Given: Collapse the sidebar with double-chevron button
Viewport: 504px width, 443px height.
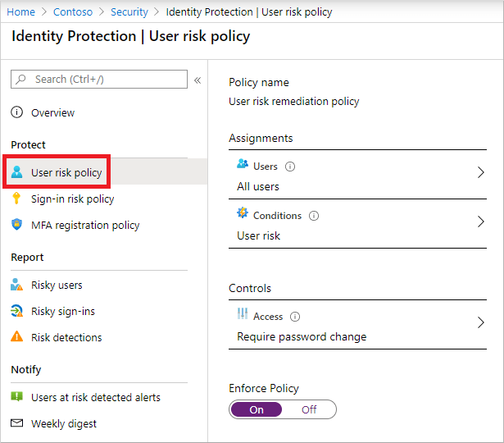Looking at the screenshot, I should [198, 80].
